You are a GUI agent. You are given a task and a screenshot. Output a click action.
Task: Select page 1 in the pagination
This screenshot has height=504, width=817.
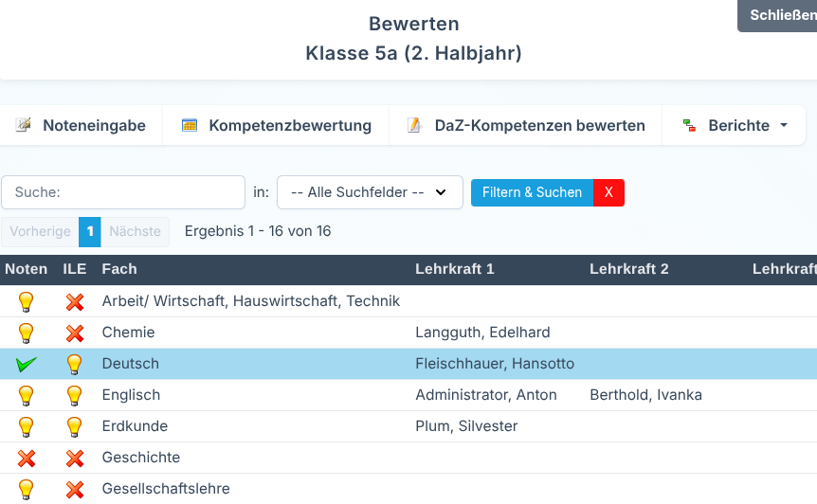(90, 232)
